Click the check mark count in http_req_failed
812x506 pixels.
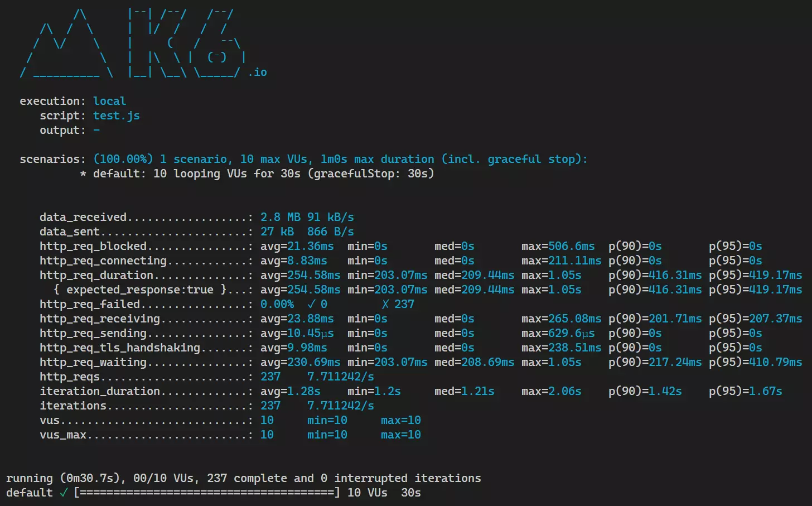[x=317, y=304]
